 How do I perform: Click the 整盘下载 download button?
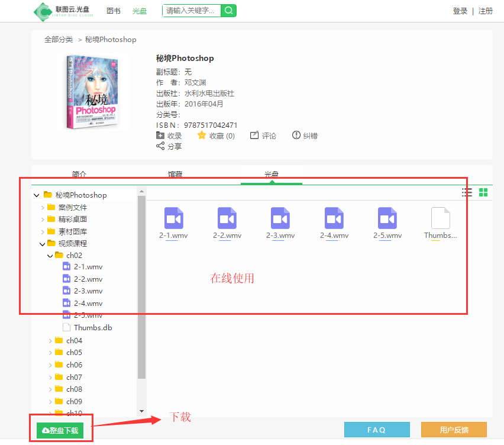click(x=60, y=431)
